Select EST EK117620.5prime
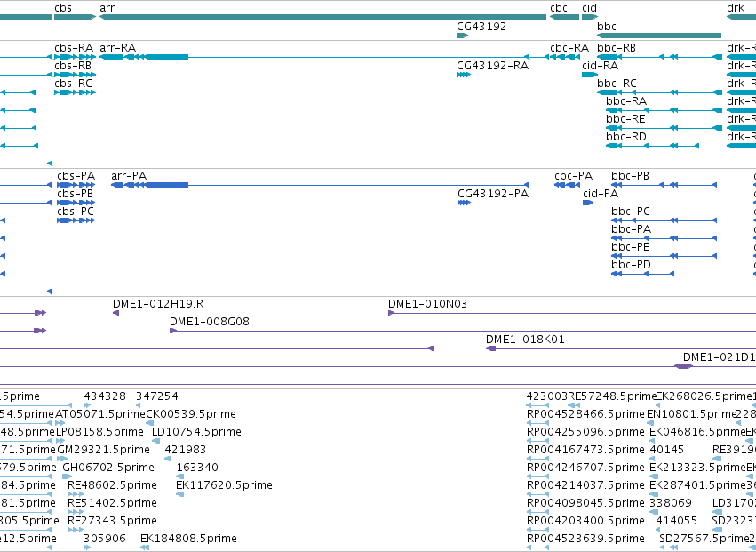Image resolution: width=756 pixels, height=552 pixels. 224,485
